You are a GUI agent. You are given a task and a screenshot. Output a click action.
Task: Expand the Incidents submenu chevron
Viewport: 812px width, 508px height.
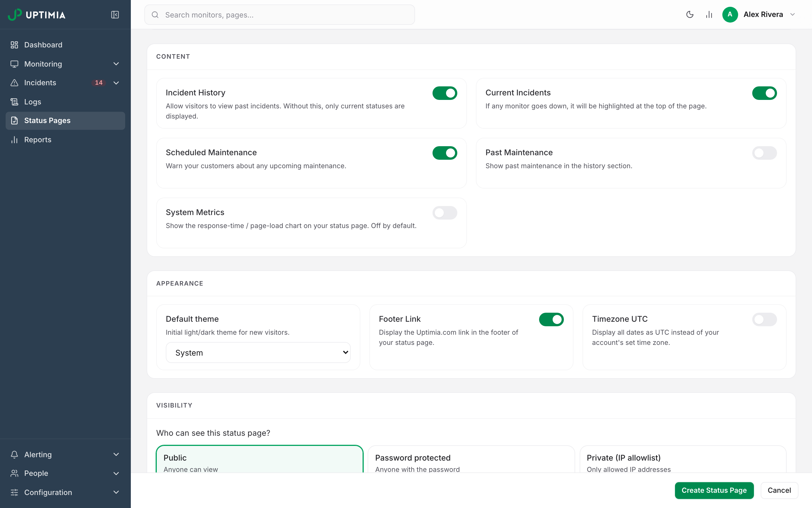coord(116,83)
